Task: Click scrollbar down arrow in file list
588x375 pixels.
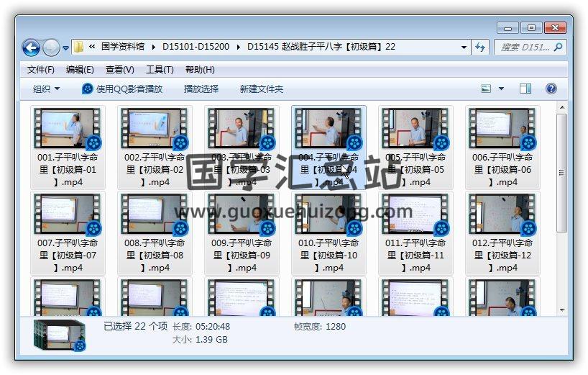Action: 561,310
